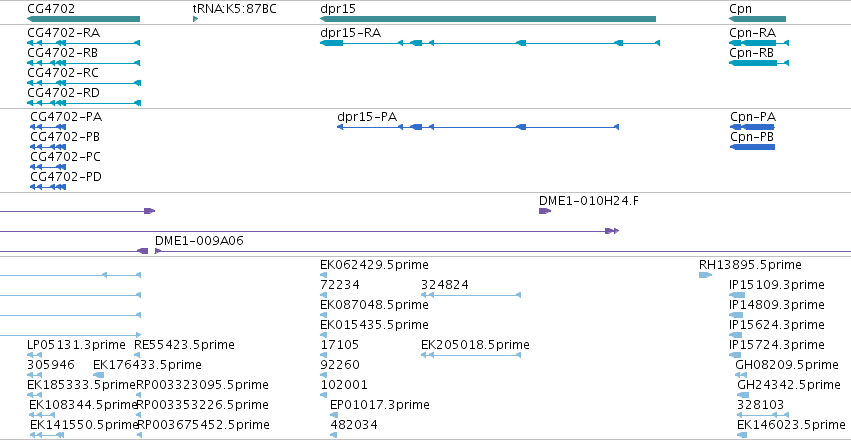Viewport: 851px width, 440px height.
Task: Click the RH13895.5prime EST label
Action: pos(750,265)
